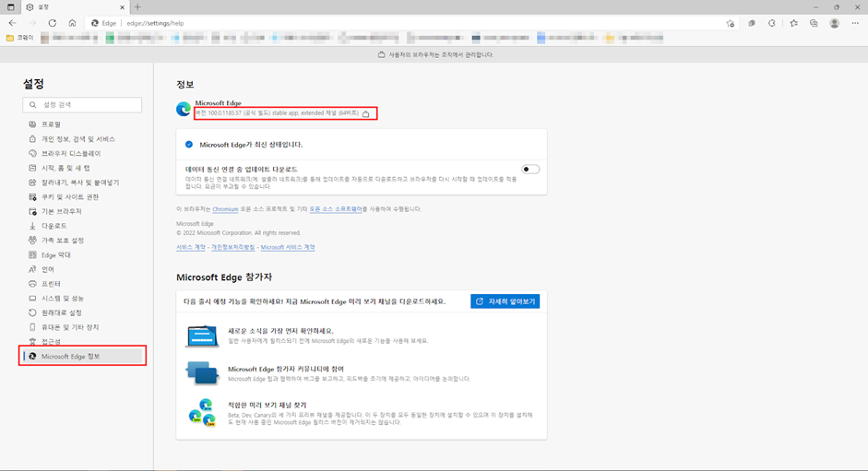Click '새로운 소식을 가장 먼저 확인하세요.' heading
The width and height of the screenshot is (868, 471).
[280, 331]
